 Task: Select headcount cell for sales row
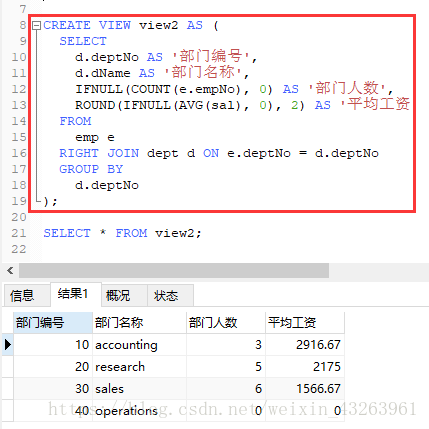(x=226, y=389)
